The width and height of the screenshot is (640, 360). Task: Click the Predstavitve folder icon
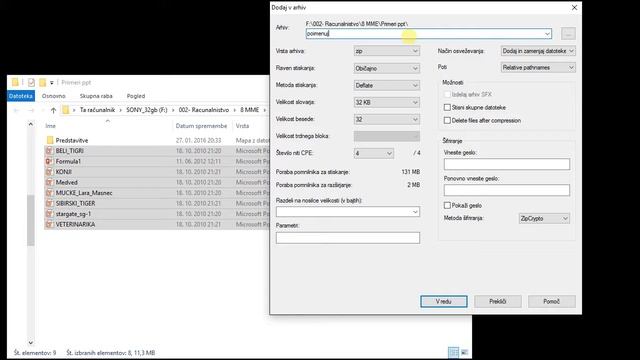(50, 140)
